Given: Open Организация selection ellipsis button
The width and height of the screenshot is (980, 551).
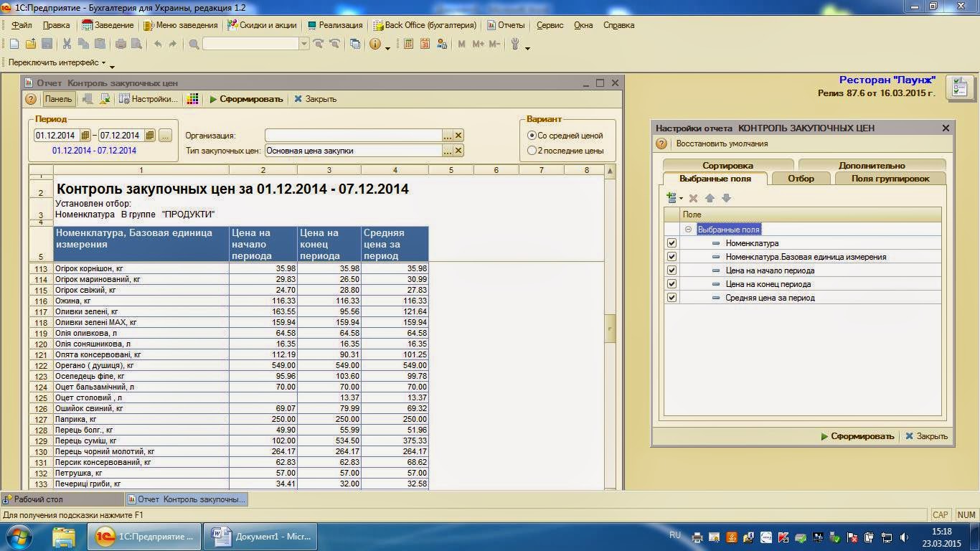Looking at the screenshot, I should pyautogui.click(x=448, y=136).
